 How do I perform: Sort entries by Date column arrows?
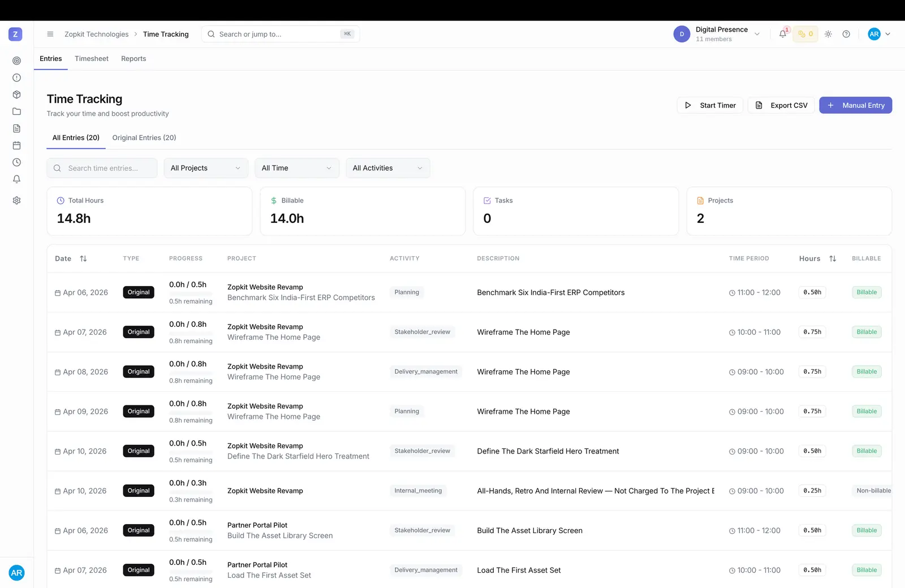click(83, 258)
